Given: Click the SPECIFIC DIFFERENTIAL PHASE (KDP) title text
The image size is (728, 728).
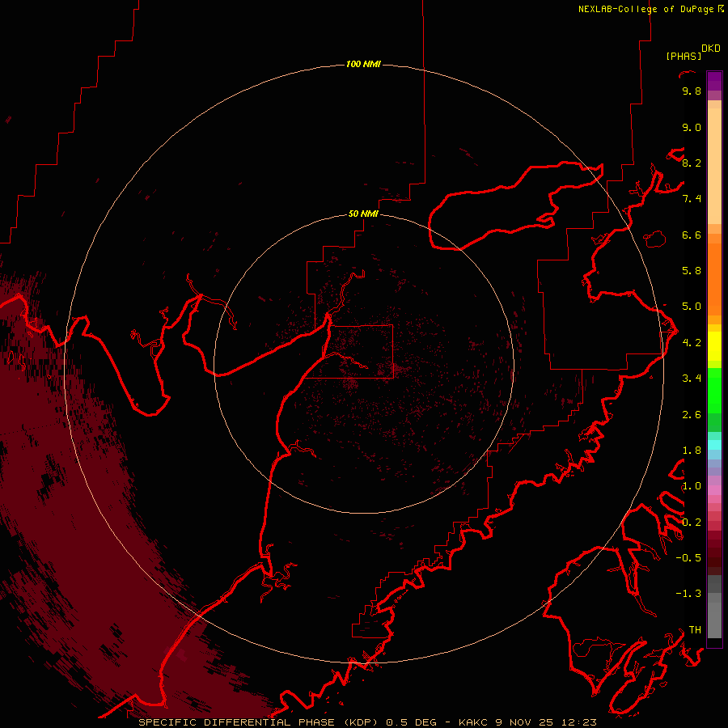Looking at the screenshot, I should 260,722.
